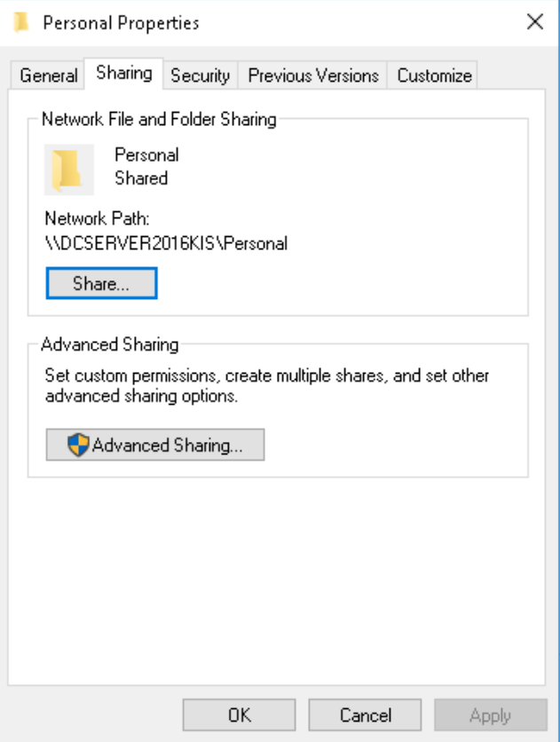This screenshot has height=742, width=560.
Task: Switch to the General tab
Action: pyautogui.click(x=48, y=75)
